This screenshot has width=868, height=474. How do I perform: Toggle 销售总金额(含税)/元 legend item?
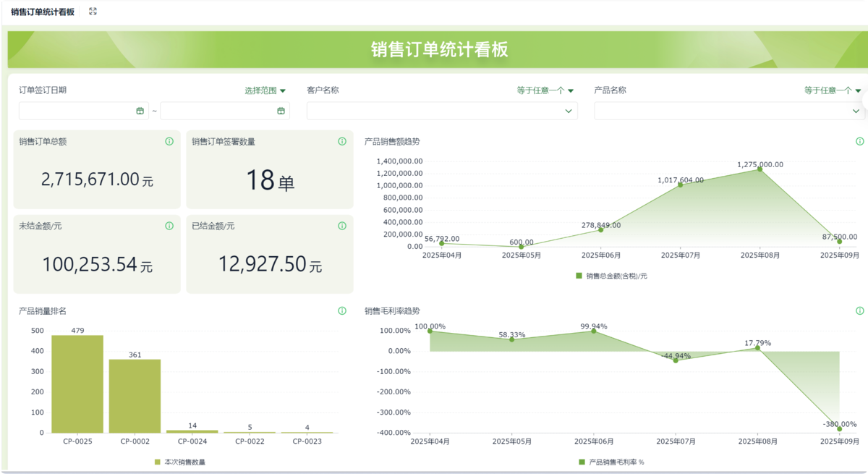coord(611,276)
